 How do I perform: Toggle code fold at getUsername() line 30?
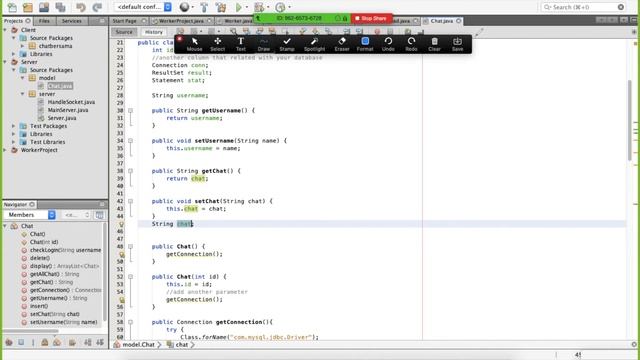tap(131, 111)
